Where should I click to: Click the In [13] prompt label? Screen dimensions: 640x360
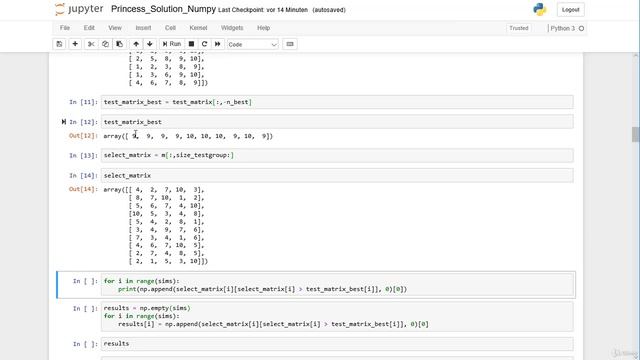point(83,156)
